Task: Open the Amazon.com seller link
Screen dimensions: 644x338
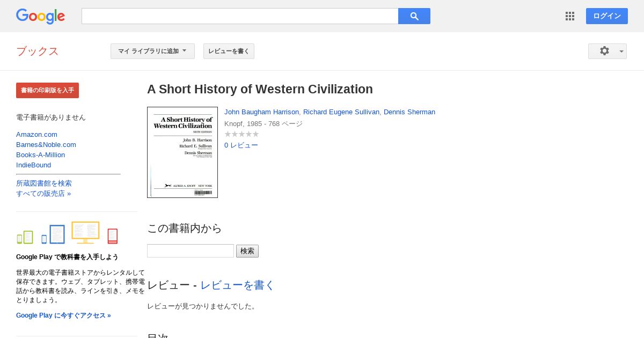Action: click(x=36, y=134)
